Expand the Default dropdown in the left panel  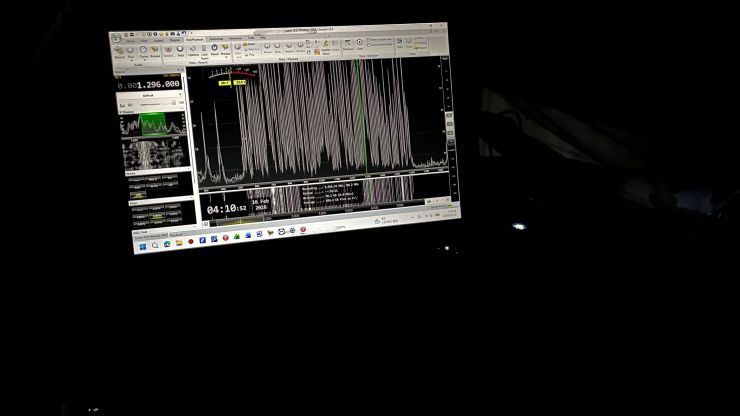150,96
